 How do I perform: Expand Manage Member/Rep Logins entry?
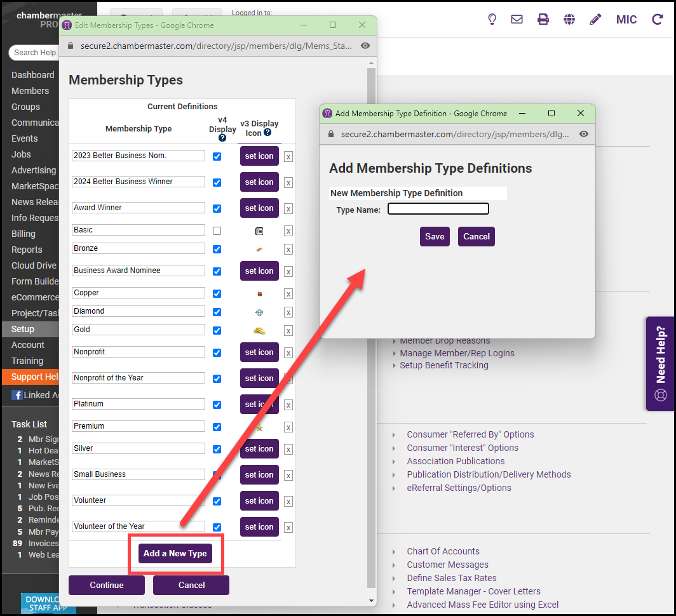(x=456, y=353)
